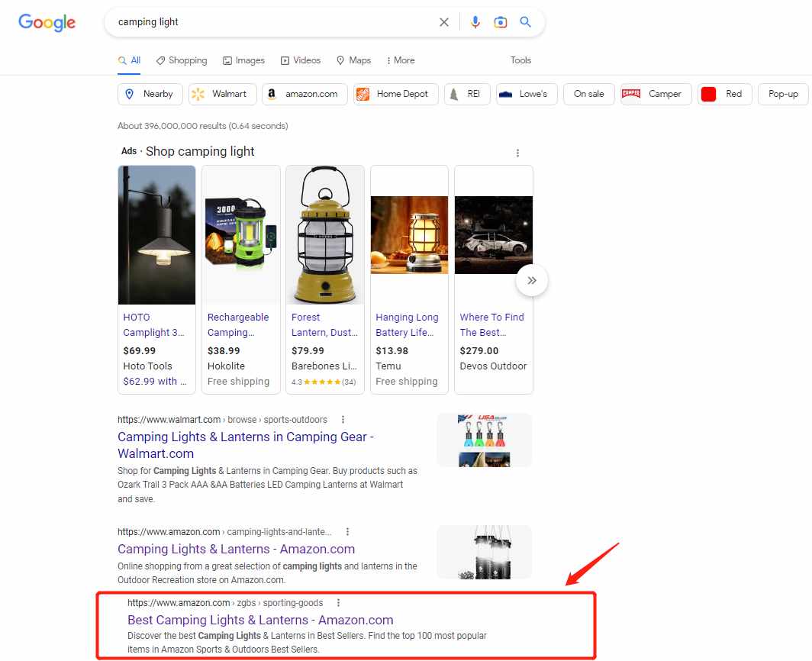The image size is (812, 661).
Task: Apply the Pop-up filter chip
Action: point(783,94)
